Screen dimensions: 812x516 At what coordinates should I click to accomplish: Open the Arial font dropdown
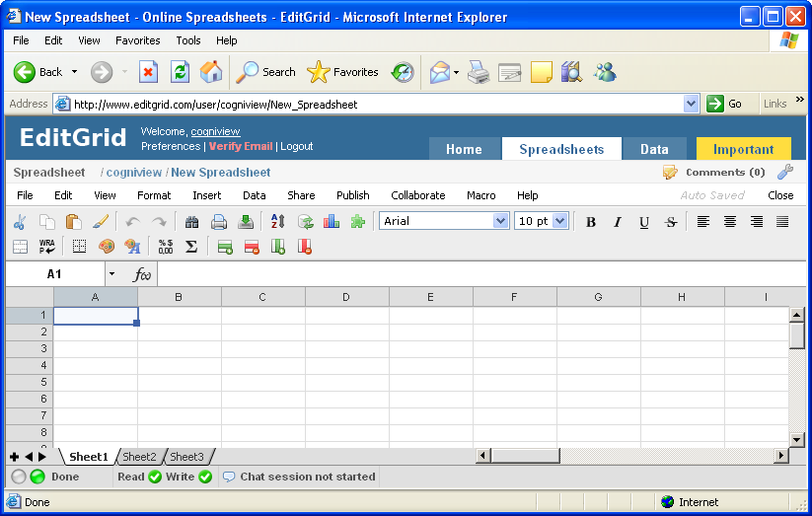(499, 221)
